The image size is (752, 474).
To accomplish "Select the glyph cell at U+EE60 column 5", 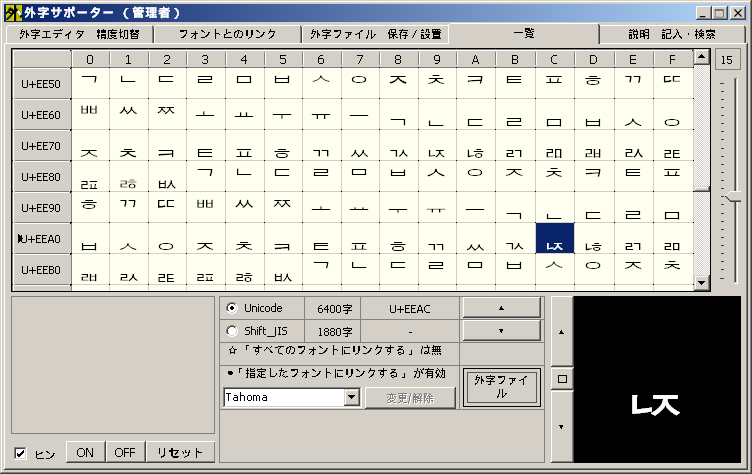I will click(x=282, y=114).
